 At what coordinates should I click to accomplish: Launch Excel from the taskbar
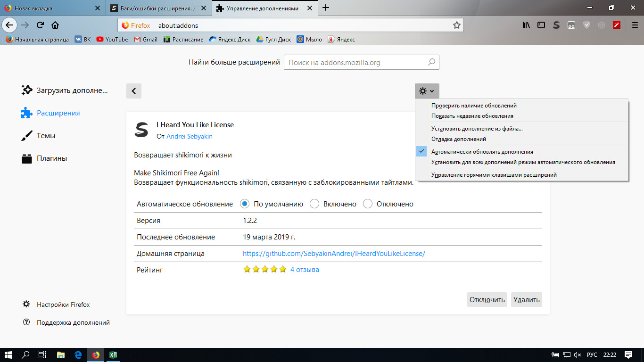(x=113, y=355)
